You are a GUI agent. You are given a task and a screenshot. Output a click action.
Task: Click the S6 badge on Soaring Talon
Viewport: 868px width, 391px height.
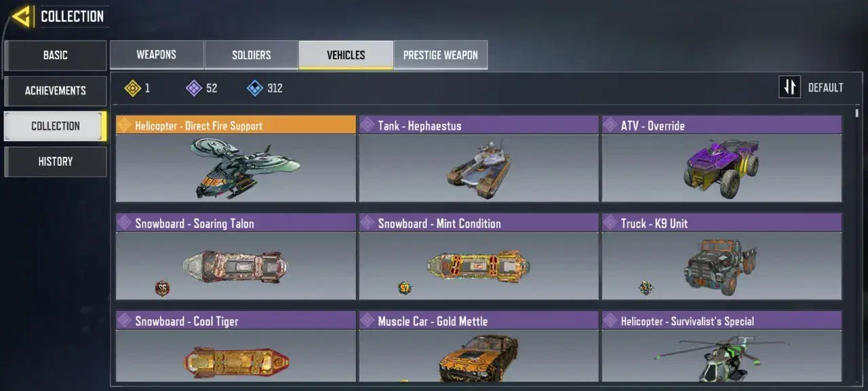pos(163,288)
